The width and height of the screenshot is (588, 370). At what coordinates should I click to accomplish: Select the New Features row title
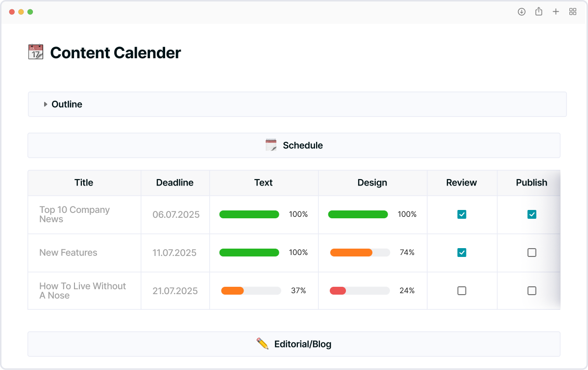[68, 253]
